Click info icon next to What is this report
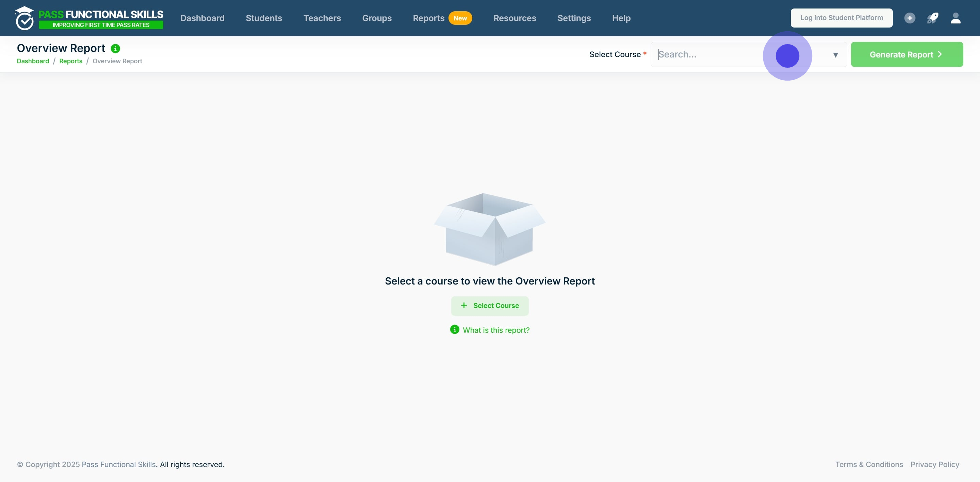 [x=454, y=330]
